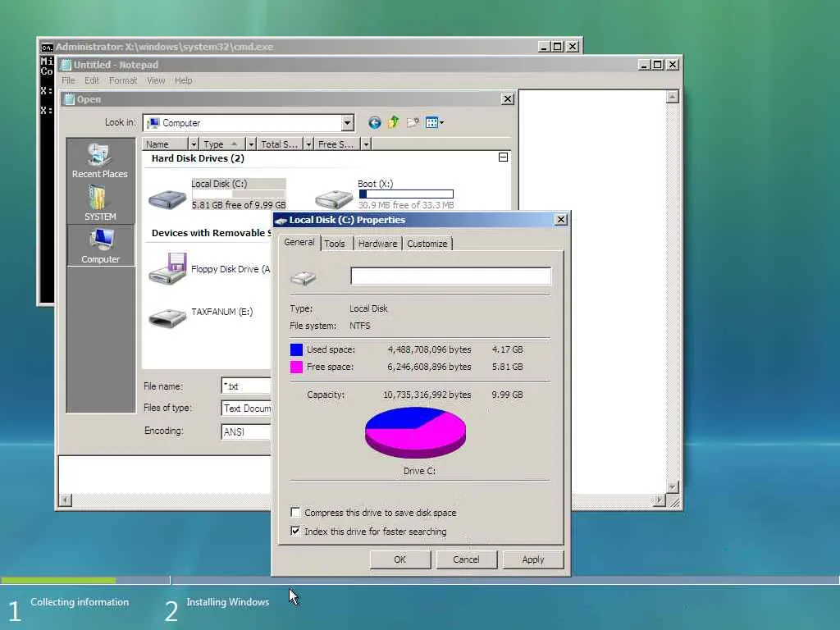Image resolution: width=840 pixels, height=630 pixels.
Task: Click the magenta Free space color swatch
Action: pyautogui.click(x=296, y=367)
